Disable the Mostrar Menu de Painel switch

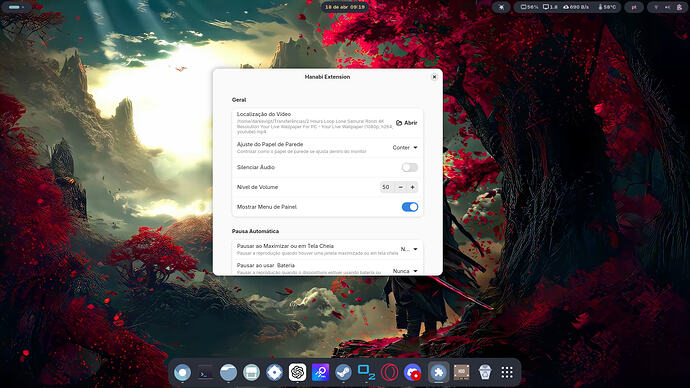[x=410, y=207]
